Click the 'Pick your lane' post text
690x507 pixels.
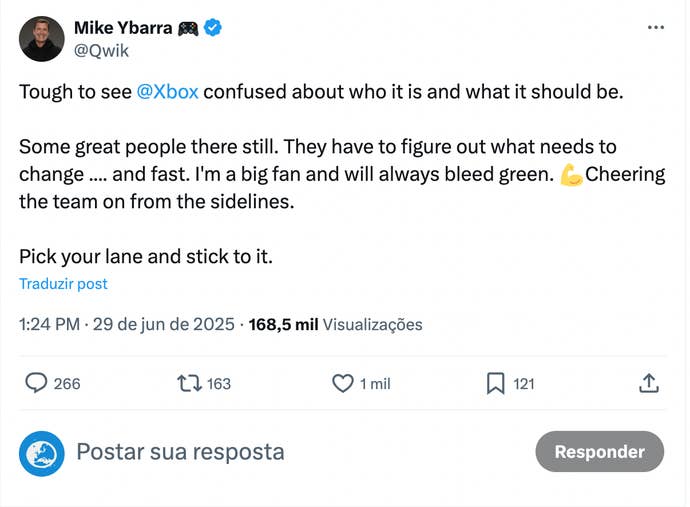point(146,256)
